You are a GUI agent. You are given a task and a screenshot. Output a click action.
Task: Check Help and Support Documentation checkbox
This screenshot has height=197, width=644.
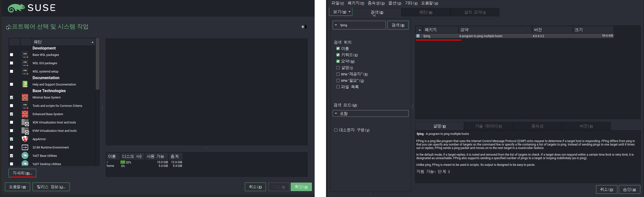pyautogui.click(x=11, y=84)
